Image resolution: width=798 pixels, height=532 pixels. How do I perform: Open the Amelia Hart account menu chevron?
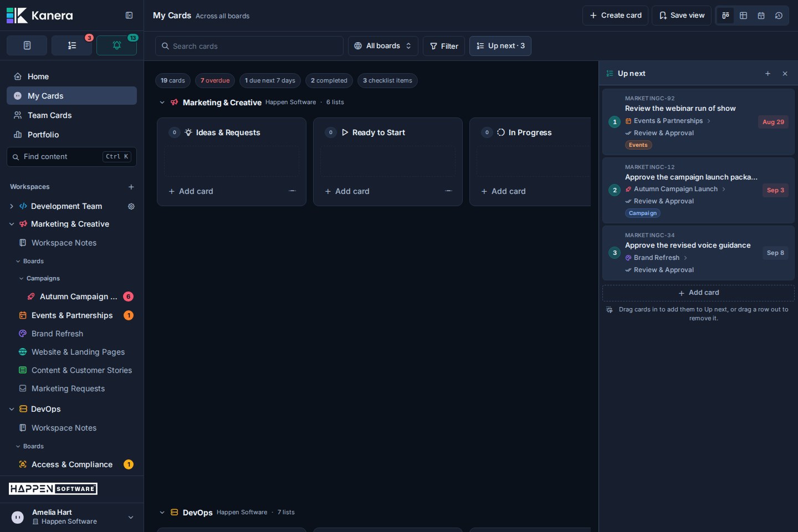click(x=131, y=517)
